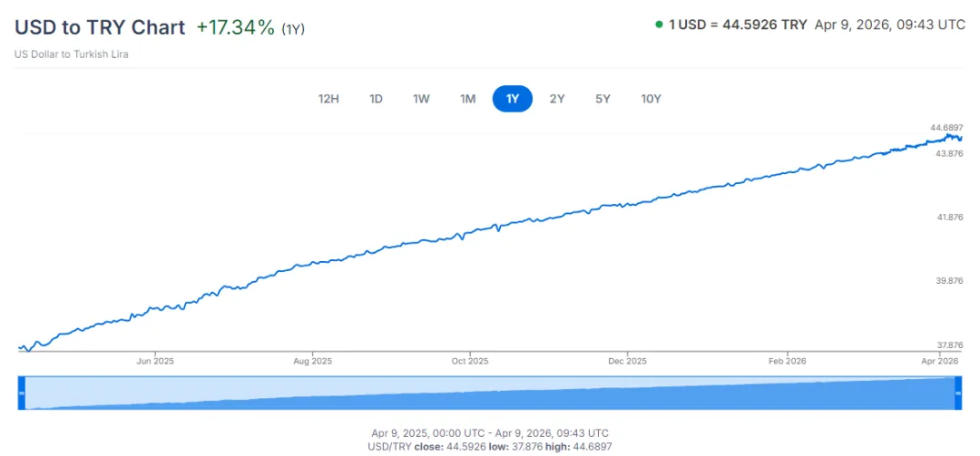Click the 41.876 y-axis label
This screenshot has height=456, width=980.
[949, 217]
